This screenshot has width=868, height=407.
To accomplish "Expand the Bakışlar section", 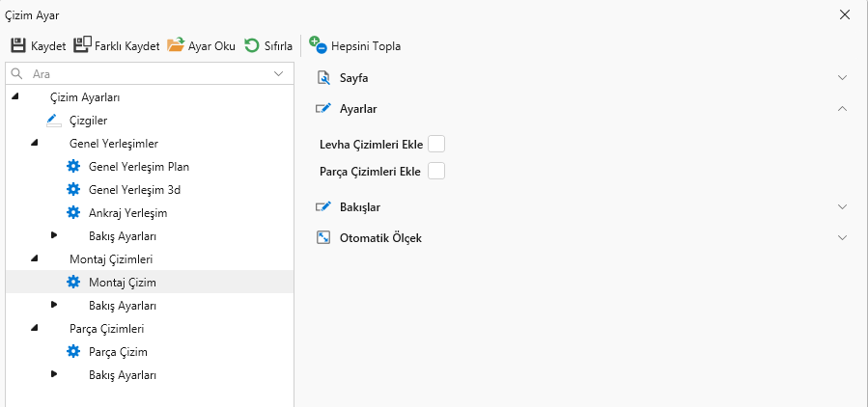I will (x=842, y=206).
